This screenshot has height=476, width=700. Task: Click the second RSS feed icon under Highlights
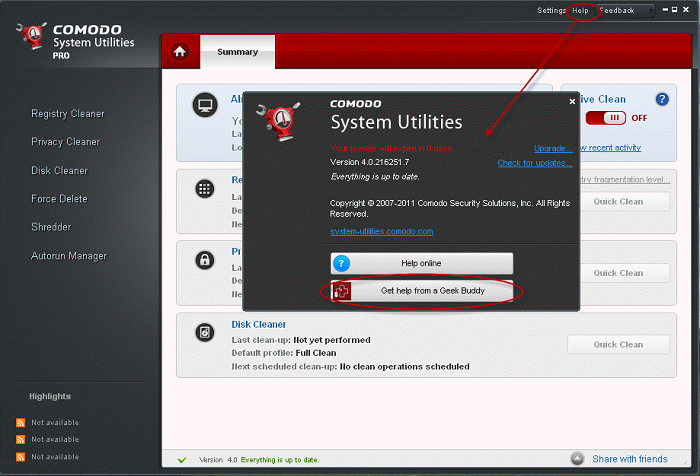(x=21, y=439)
